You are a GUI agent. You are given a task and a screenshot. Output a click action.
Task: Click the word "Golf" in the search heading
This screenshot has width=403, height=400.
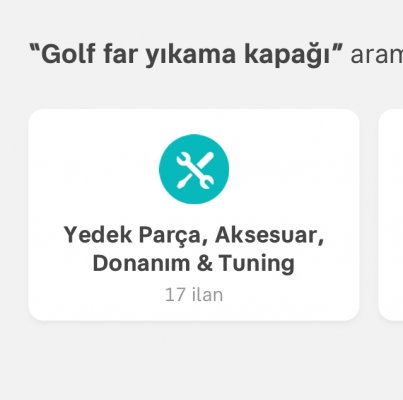[x=68, y=54]
